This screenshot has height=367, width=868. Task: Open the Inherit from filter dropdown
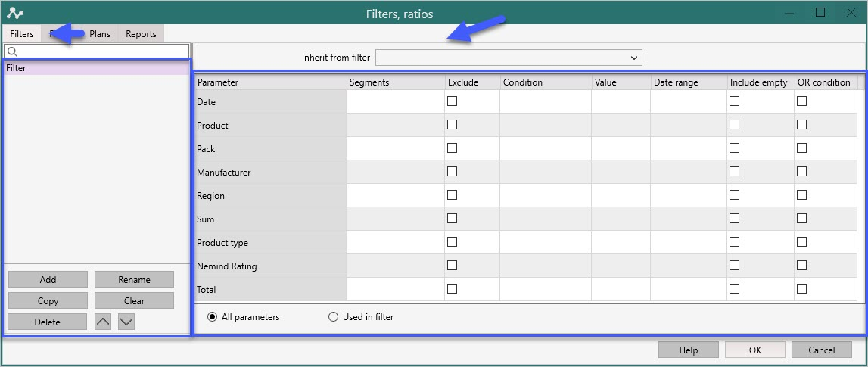pos(509,58)
